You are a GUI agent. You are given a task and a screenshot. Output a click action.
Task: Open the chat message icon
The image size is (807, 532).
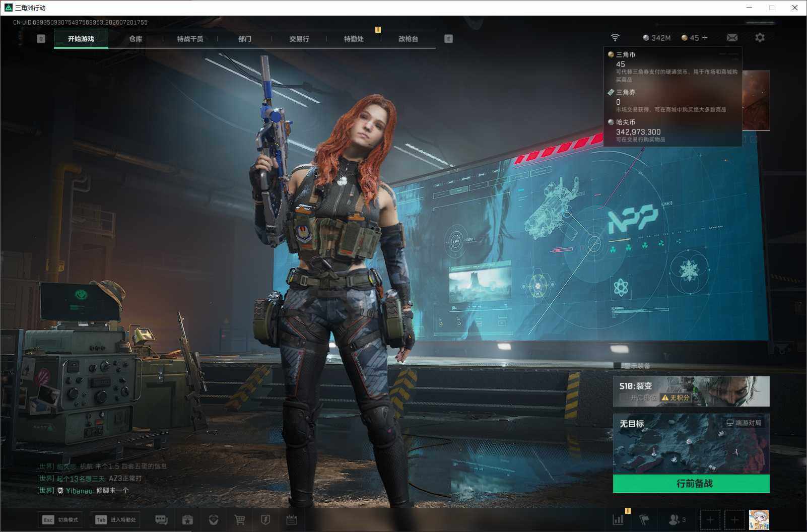[x=161, y=519]
